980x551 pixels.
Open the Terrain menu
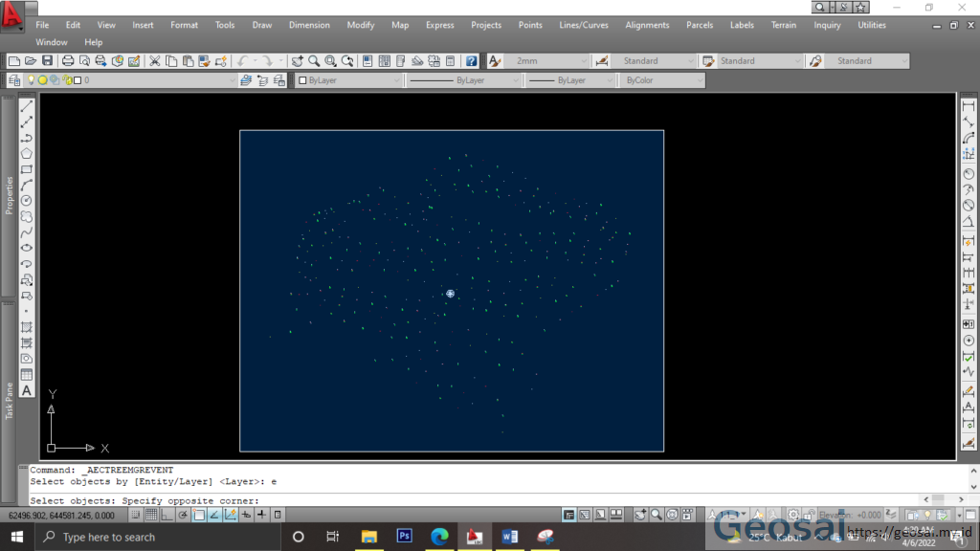click(784, 25)
